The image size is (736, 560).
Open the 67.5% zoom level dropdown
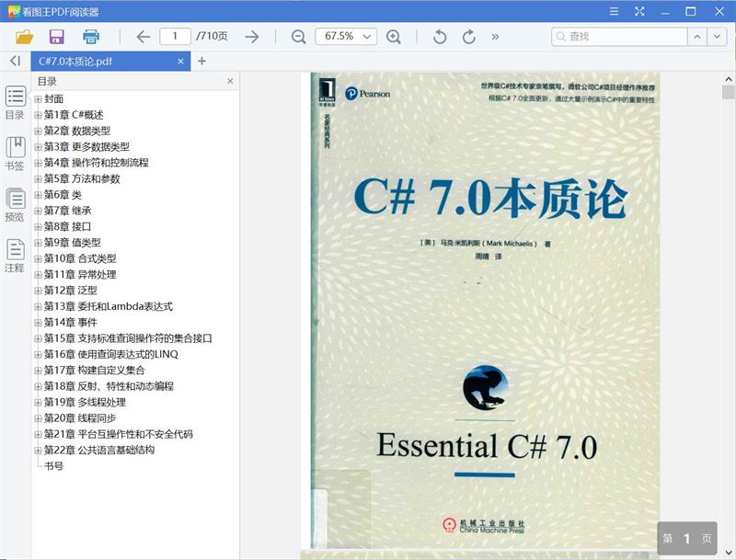pyautogui.click(x=347, y=38)
